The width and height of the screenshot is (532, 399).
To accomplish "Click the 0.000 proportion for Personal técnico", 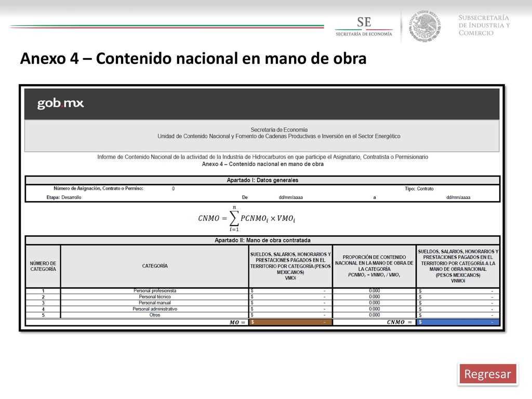I will tap(374, 297).
